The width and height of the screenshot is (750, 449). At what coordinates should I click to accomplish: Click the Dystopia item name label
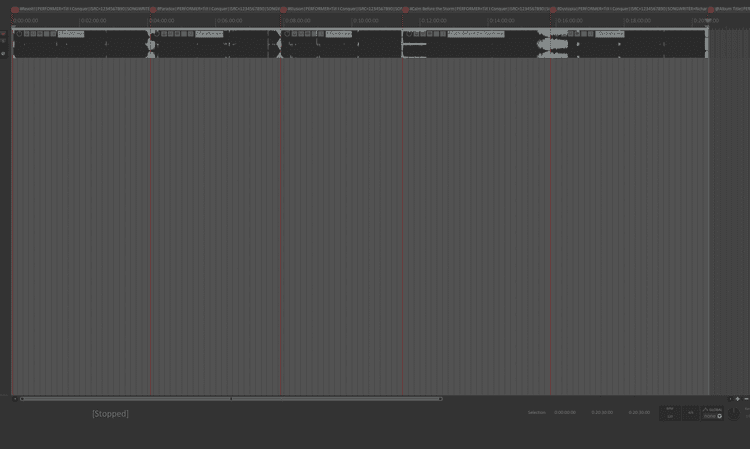coord(610,34)
